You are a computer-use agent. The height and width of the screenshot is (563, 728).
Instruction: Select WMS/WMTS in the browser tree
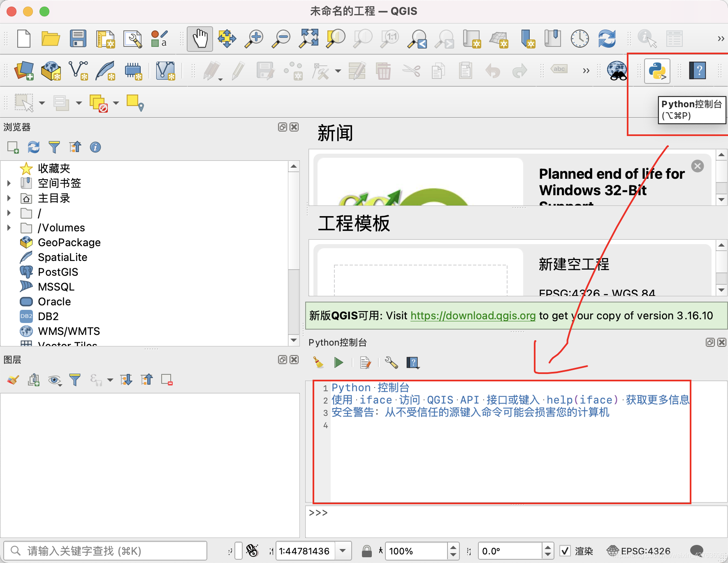pos(69,331)
